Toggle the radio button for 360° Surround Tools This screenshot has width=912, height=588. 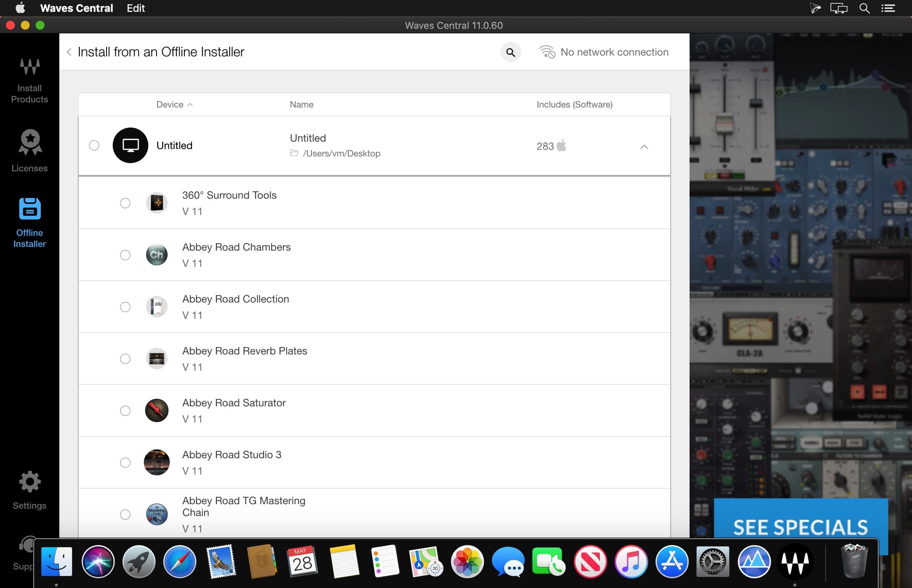click(x=125, y=203)
